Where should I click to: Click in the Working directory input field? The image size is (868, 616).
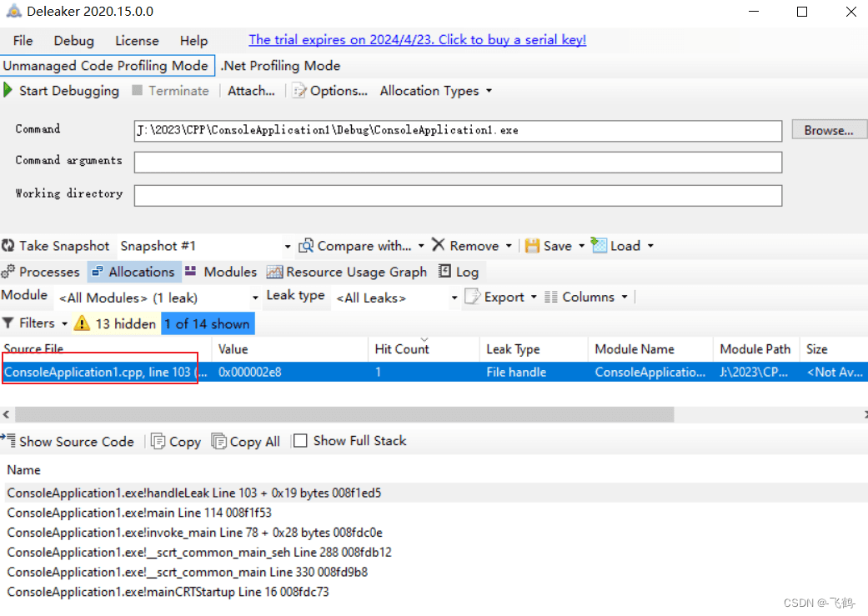coord(458,195)
